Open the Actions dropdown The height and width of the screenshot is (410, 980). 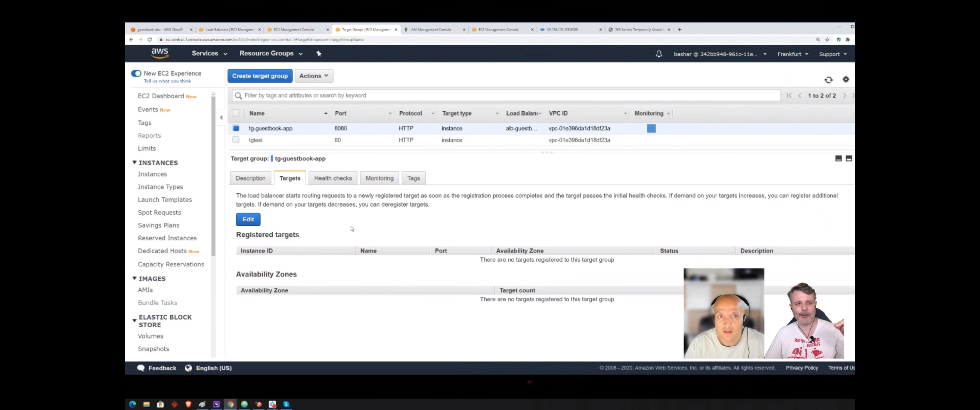[x=313, y=76]
